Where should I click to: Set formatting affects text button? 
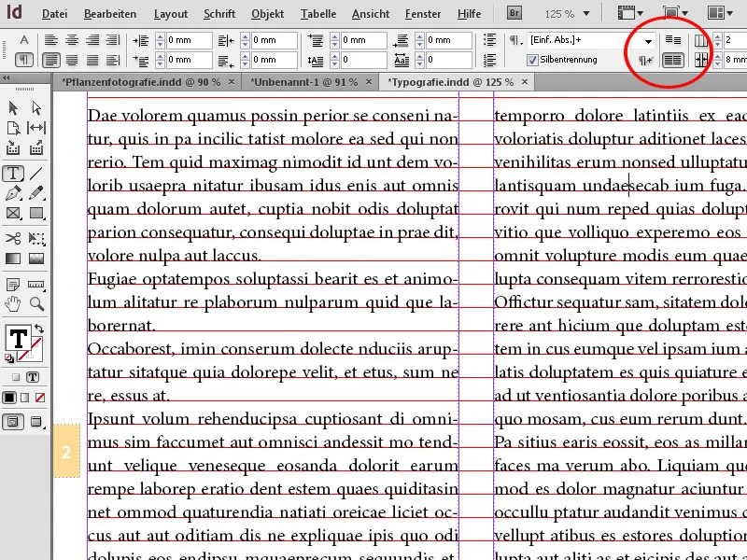[33, 377]
